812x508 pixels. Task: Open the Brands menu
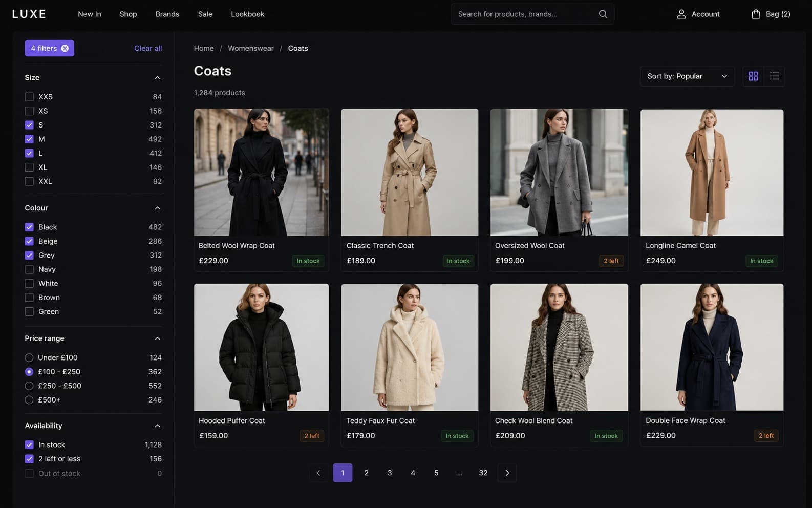[x=167, y=14]
